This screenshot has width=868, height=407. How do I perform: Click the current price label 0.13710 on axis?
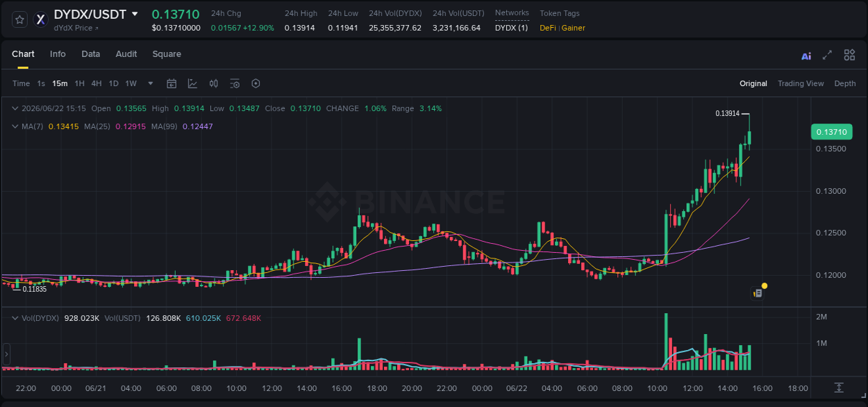click(831, 132)
